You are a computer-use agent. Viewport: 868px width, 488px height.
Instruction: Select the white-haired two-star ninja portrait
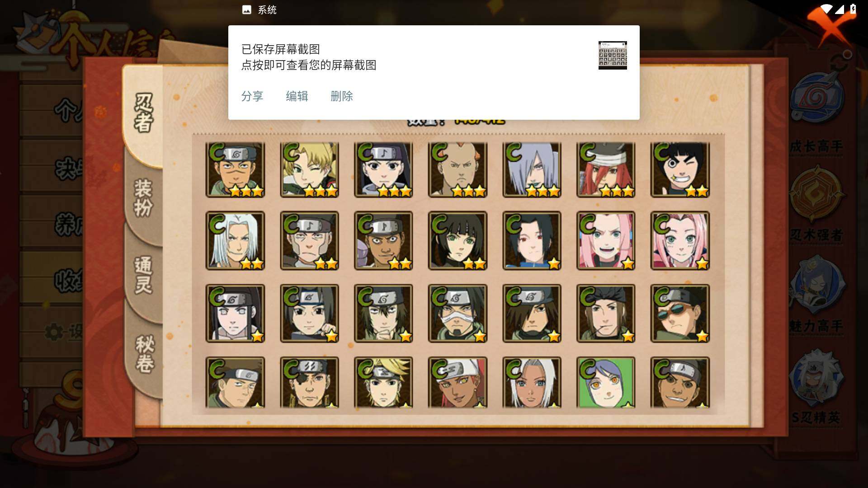(235, 241)
